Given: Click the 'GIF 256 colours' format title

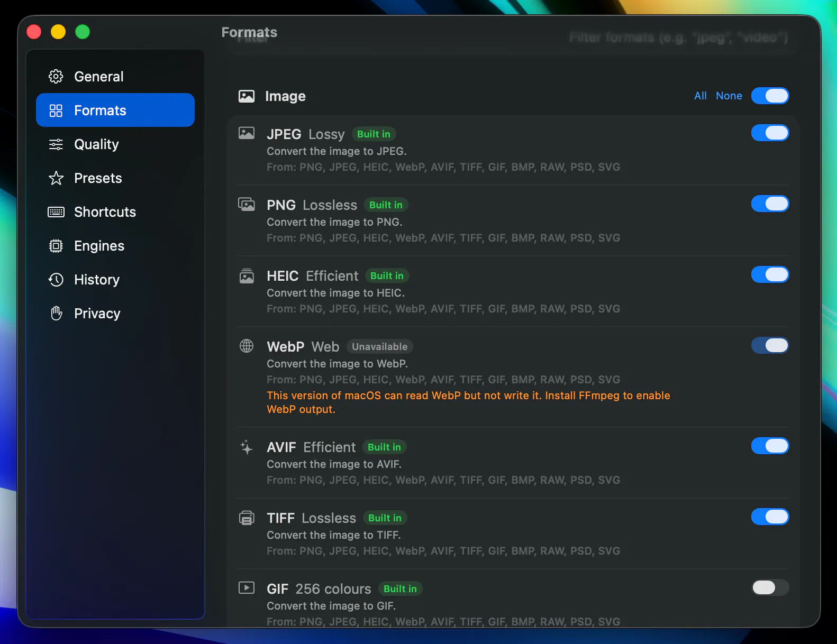Looking at the screenshot, I should tap(319, 589).
